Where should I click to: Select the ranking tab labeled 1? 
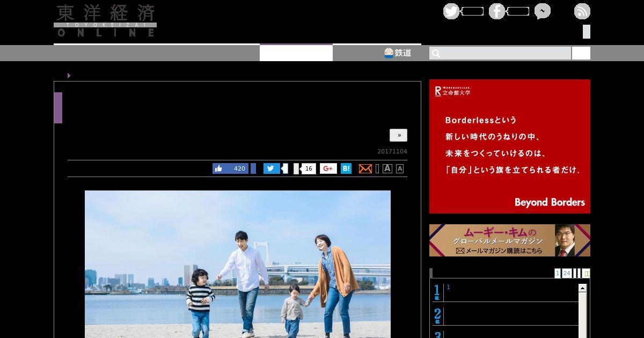558,273
